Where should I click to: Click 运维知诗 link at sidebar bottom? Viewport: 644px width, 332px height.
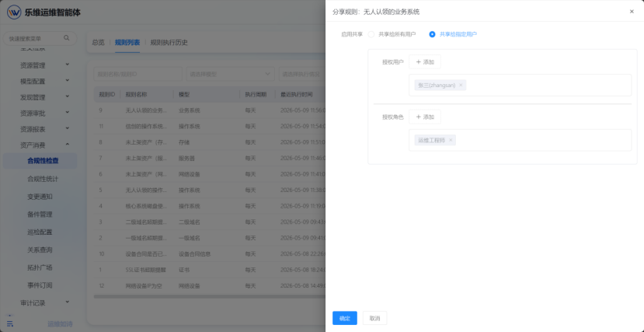[x=60, y=323]
